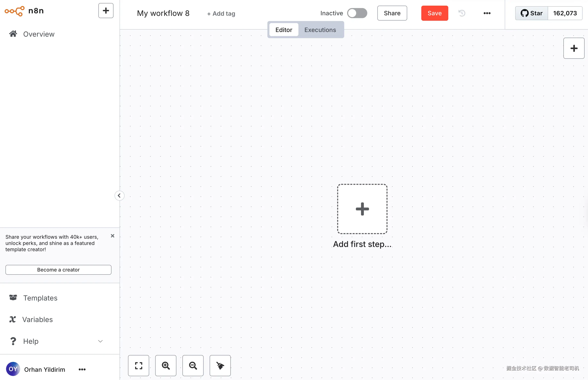The height and width of the screenshot is (380, 588).
Task: Toggle the workflow Inactive switch
Action: click(357, 13)
